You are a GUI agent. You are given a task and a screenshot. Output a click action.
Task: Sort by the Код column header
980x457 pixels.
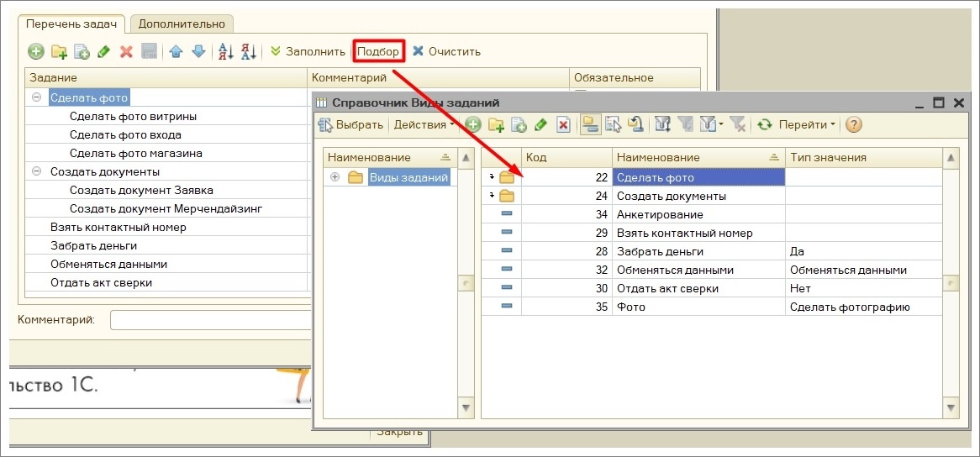566,157
